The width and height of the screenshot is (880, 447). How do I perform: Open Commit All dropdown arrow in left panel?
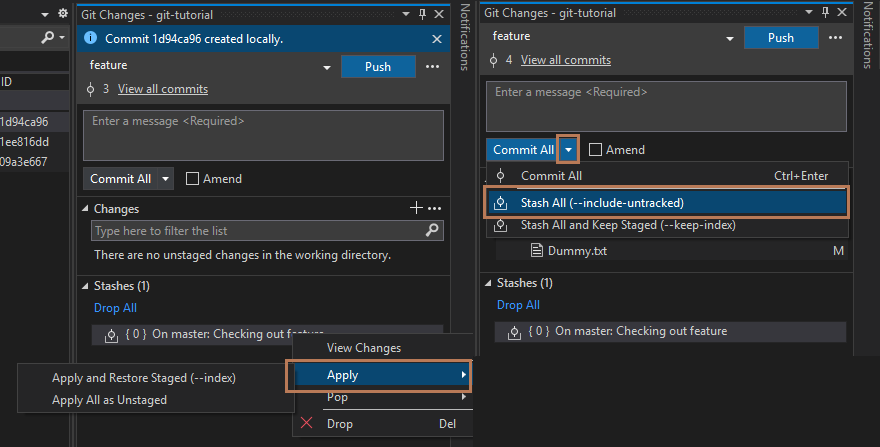tap(166, 179)
